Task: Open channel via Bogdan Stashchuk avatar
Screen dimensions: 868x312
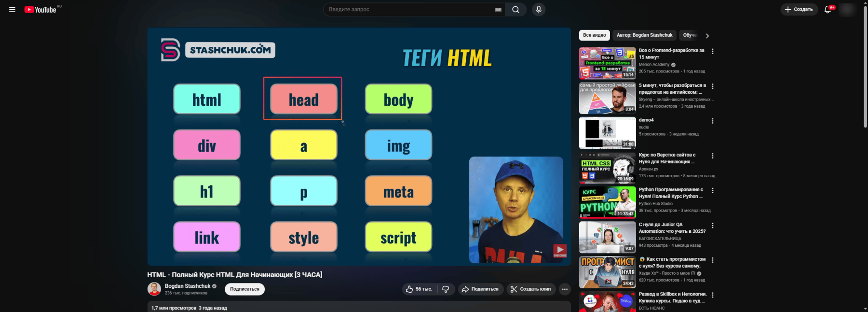Action: pyautogui.click(x=154, y=289)
